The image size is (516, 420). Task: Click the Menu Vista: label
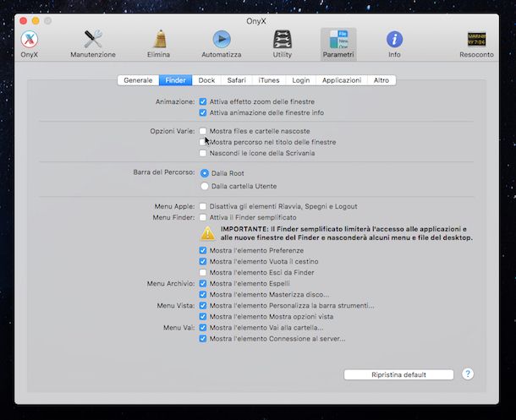coord(176,306)
